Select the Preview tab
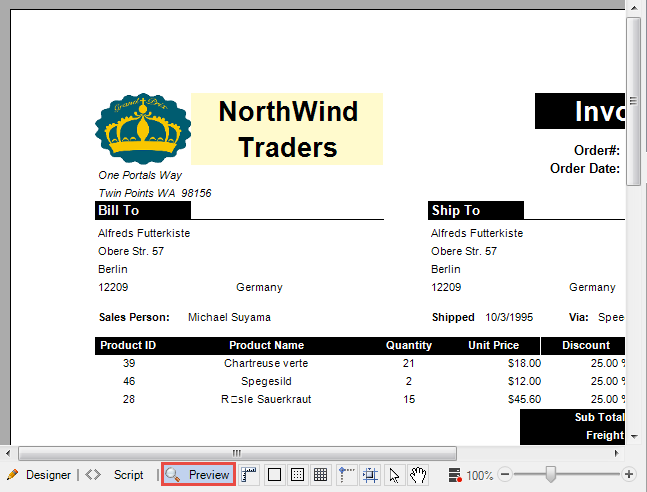647x492 pixels. coord(198,475)
